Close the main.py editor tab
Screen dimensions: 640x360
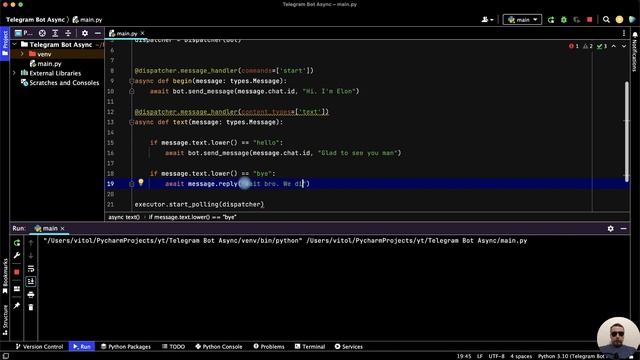click(x=142, y=33)
